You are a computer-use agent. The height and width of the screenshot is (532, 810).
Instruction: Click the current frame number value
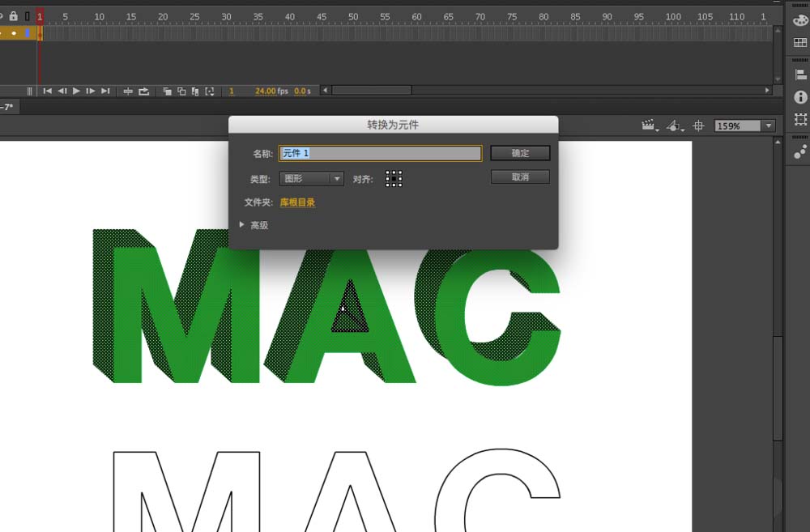tap(232, 91)
